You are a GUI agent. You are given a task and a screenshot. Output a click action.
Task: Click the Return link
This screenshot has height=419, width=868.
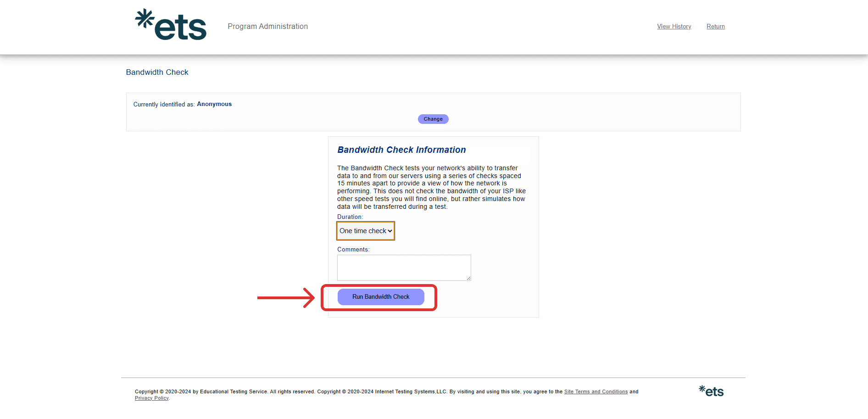715,27
